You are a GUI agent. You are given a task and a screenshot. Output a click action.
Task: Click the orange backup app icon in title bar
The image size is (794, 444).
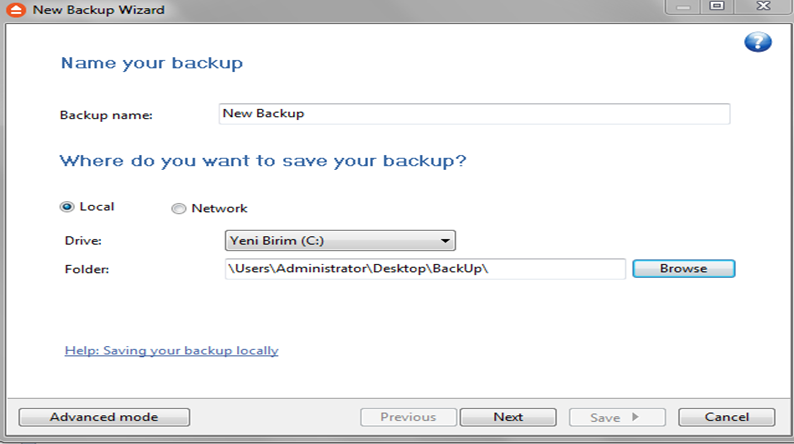16,10
